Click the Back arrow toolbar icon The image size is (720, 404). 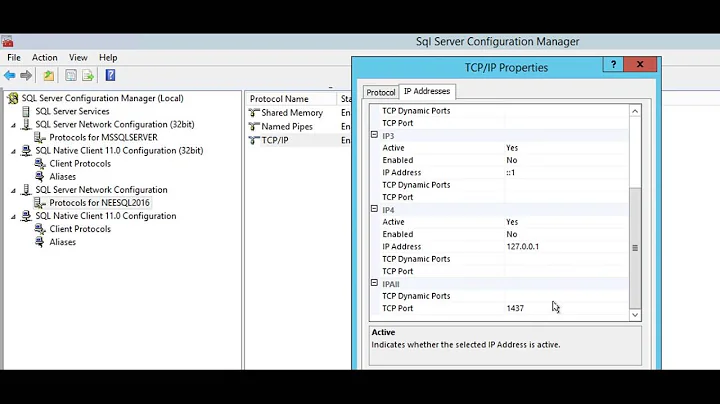(10, 75)
